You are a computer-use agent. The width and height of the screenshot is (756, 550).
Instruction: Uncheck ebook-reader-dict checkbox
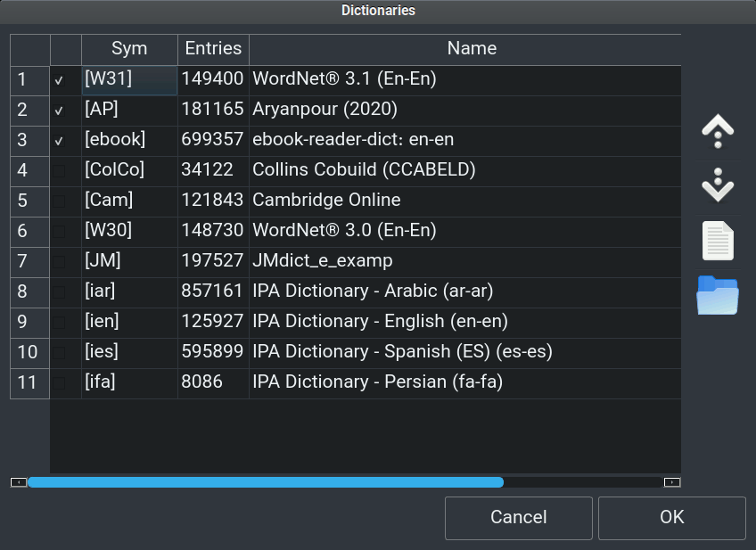click(x=59, y=141)
